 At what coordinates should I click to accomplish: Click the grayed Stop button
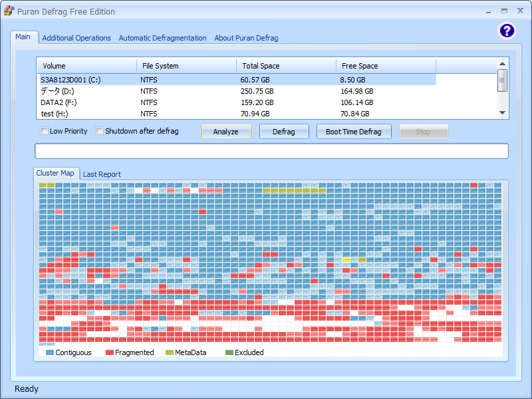[x=424, y=132]
